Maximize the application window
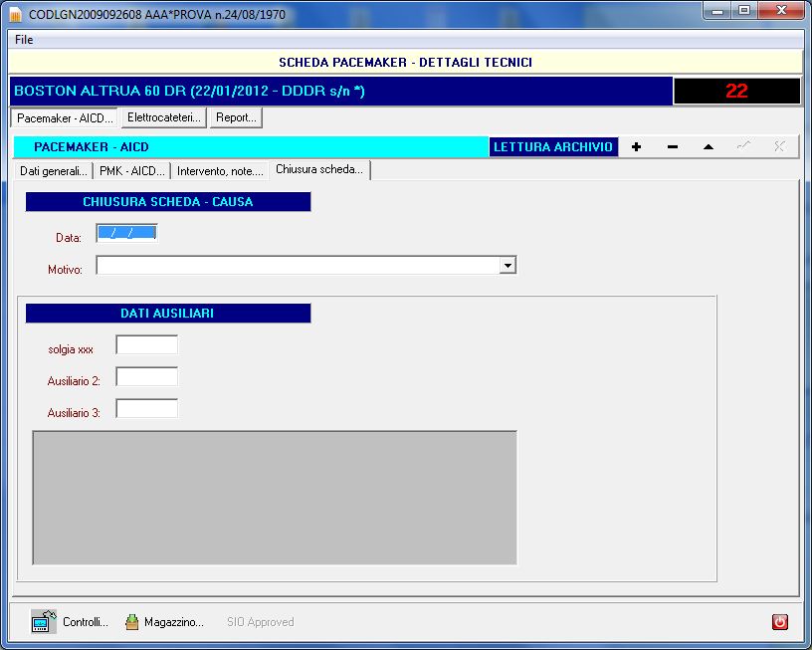 pyautogui.click(x=744, y=11)
